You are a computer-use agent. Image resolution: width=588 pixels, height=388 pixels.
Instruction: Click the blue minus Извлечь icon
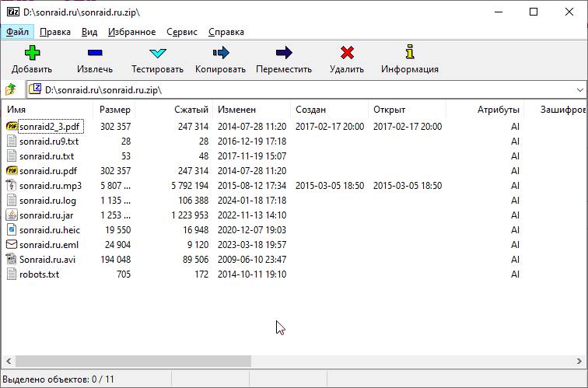click(x=95, y=53)
